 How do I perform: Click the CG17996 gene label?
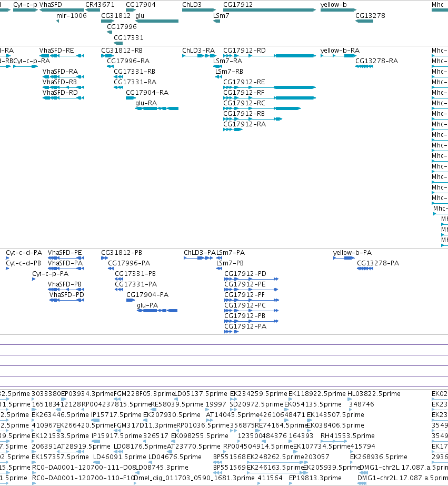pos(122,27)
